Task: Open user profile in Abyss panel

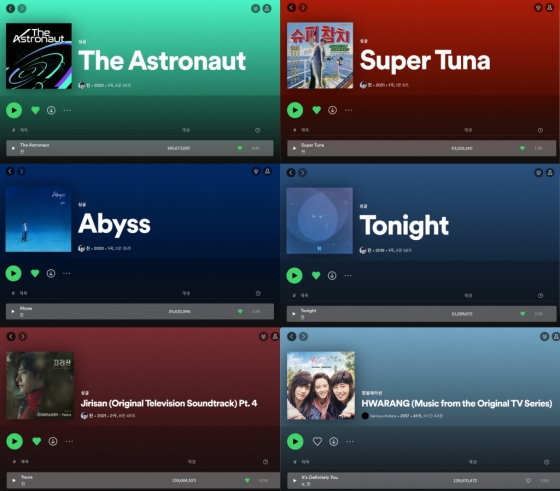Action: tap(267, 171)
